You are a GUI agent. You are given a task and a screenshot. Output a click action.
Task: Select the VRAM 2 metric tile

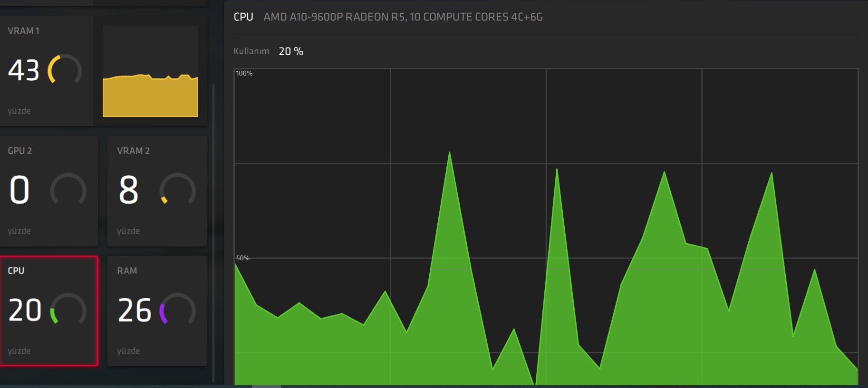click(157, 191)
